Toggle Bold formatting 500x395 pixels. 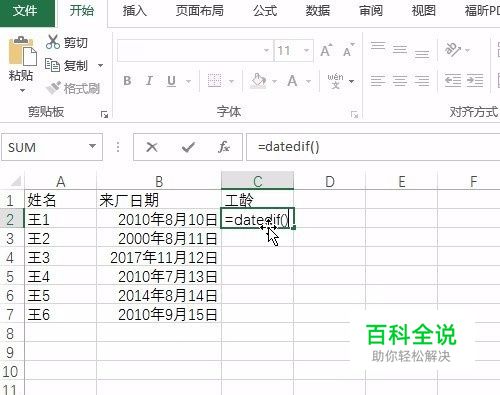click(x=127, y=81)
